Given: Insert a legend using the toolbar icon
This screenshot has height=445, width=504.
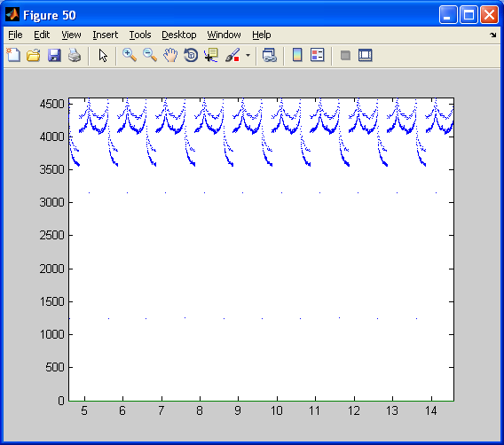Looking at the screenshot, I should click(318, 55).
